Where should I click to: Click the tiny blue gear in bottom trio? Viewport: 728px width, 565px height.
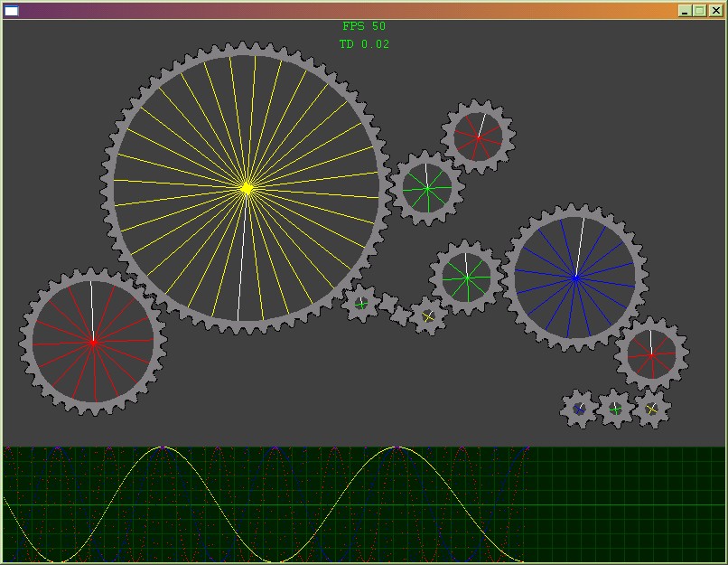coord(578,409)
